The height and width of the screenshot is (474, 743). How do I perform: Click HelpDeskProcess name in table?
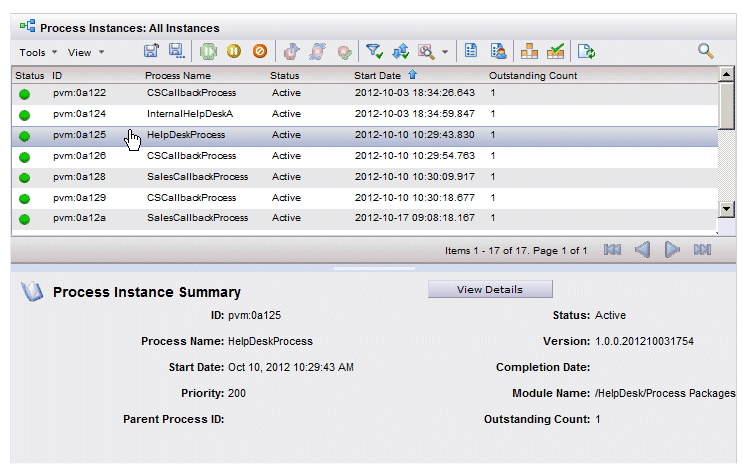tap(186, 135)
